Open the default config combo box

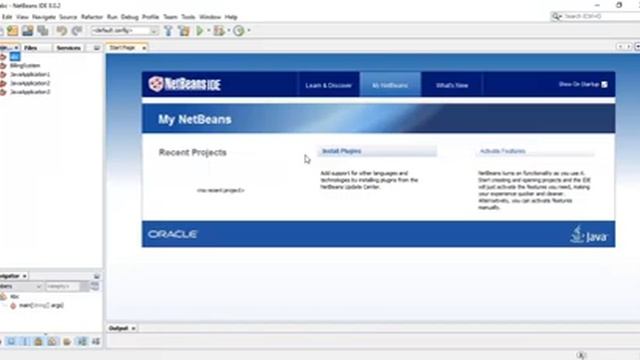124,30
